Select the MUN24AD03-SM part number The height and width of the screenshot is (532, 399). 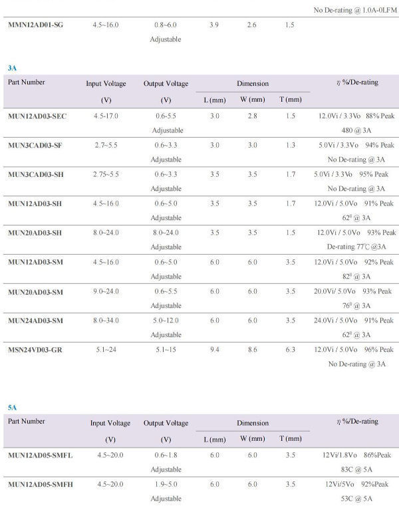coord(35,321)
